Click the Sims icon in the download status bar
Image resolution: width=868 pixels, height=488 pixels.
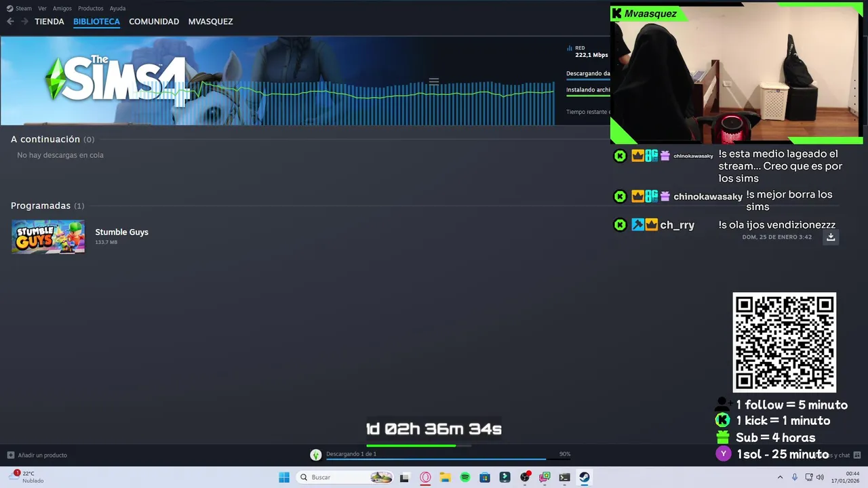tap(315, 455)
